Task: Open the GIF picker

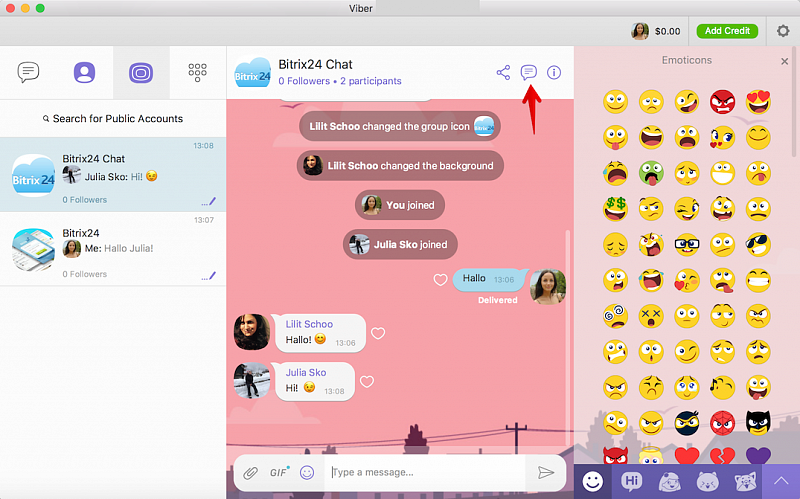Action: [x=279, y=472]
